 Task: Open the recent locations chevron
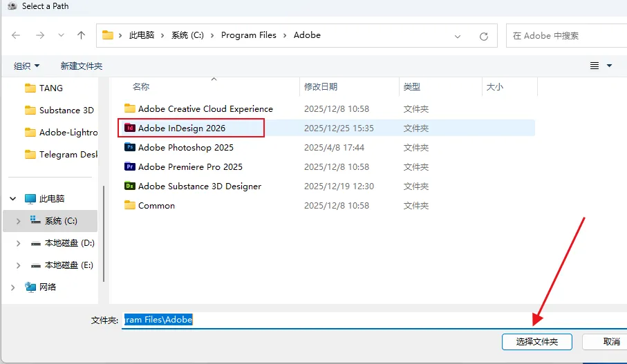click(x=61, y=35)
